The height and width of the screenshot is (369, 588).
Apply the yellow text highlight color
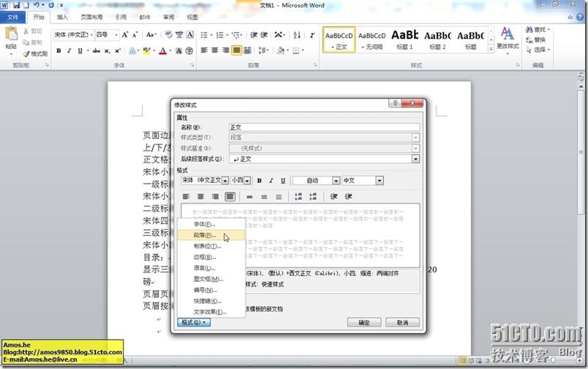146,51
